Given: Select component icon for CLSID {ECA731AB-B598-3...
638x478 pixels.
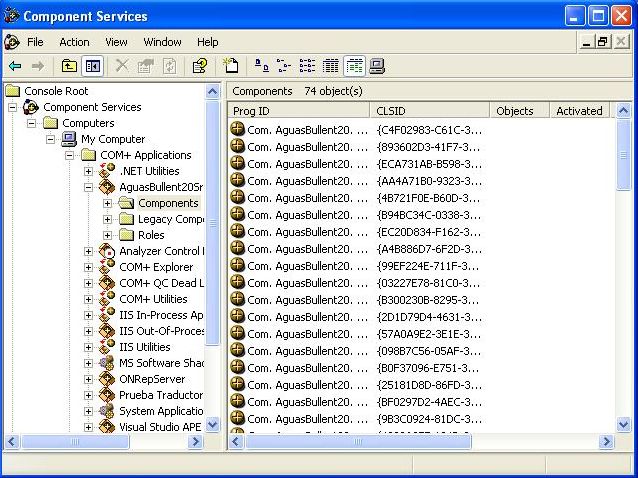Looking at the screenshot, I should coord(237,163).
